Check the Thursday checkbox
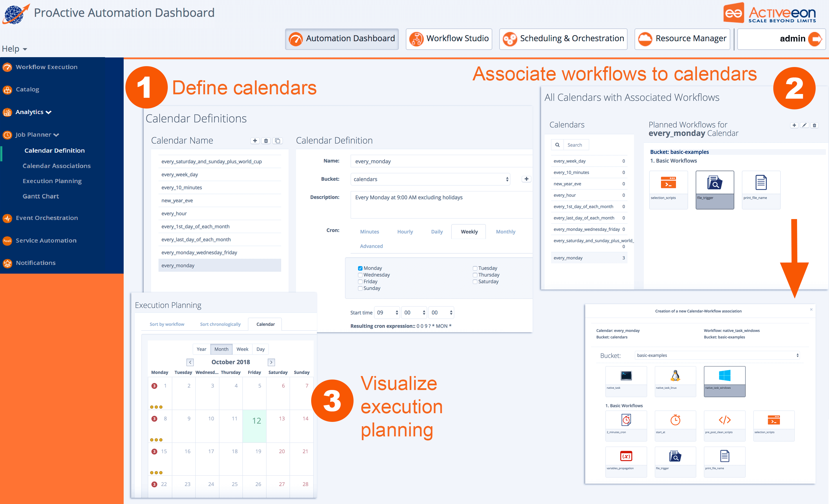This screenshot has height=504, width=829. [x=475, y=275]
